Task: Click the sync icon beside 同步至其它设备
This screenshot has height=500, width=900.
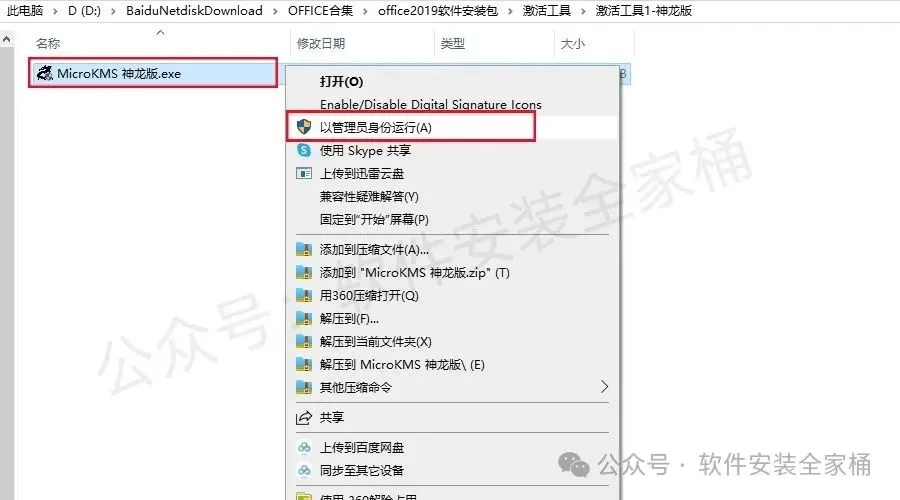Action: pos(304,470)
